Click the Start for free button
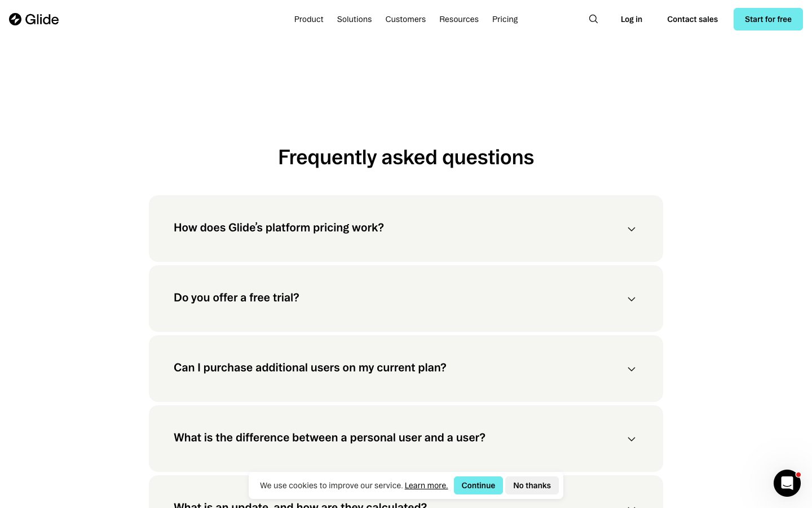The width and height of the screenshot is (812, 508). coord(768,19)
